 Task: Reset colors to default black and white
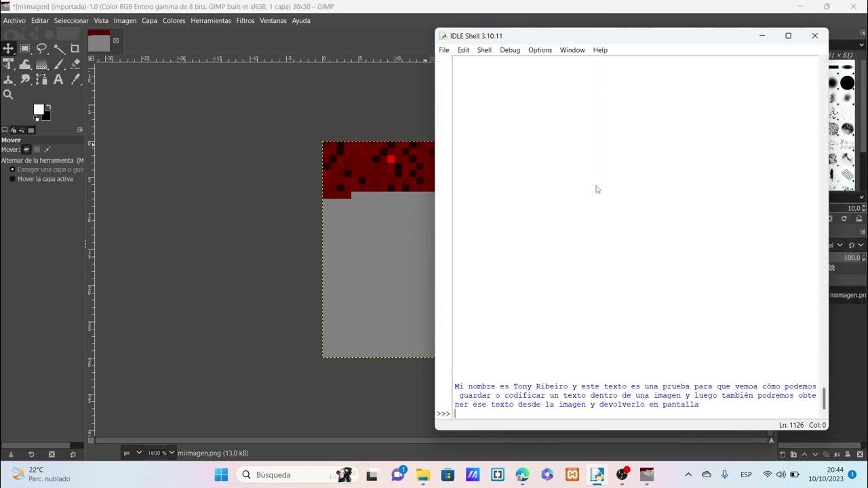pos(37,118)
